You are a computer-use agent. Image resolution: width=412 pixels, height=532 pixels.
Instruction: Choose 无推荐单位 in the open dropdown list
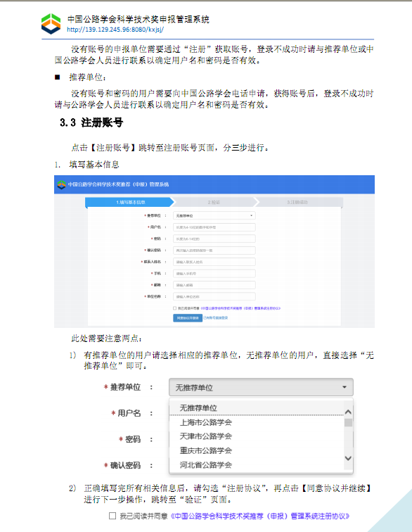click(257, 408)
